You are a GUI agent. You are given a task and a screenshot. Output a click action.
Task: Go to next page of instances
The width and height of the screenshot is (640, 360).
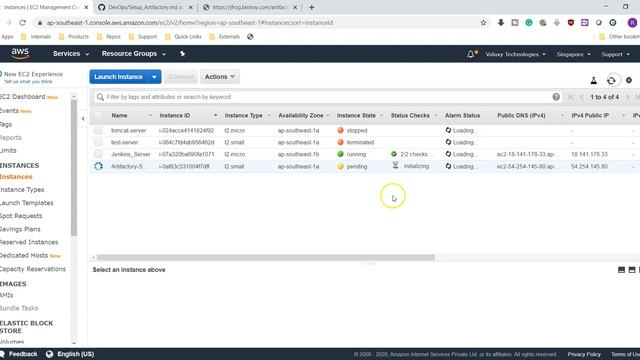pyautogui.click(x=627, y=97)
